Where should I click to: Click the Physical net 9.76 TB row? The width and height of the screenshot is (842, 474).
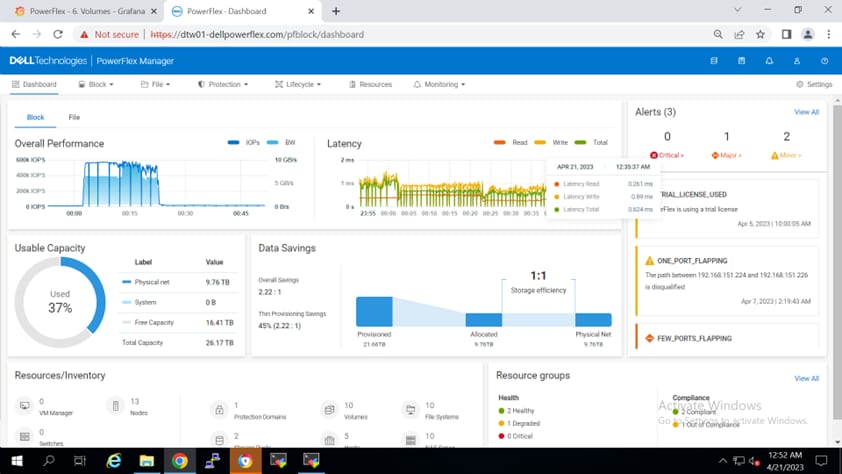click(178, 282)
